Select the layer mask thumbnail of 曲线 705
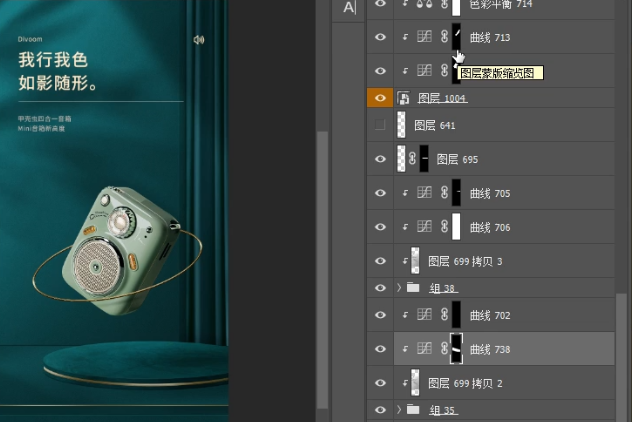Screen dimensions: 632x422 [456, 193]
